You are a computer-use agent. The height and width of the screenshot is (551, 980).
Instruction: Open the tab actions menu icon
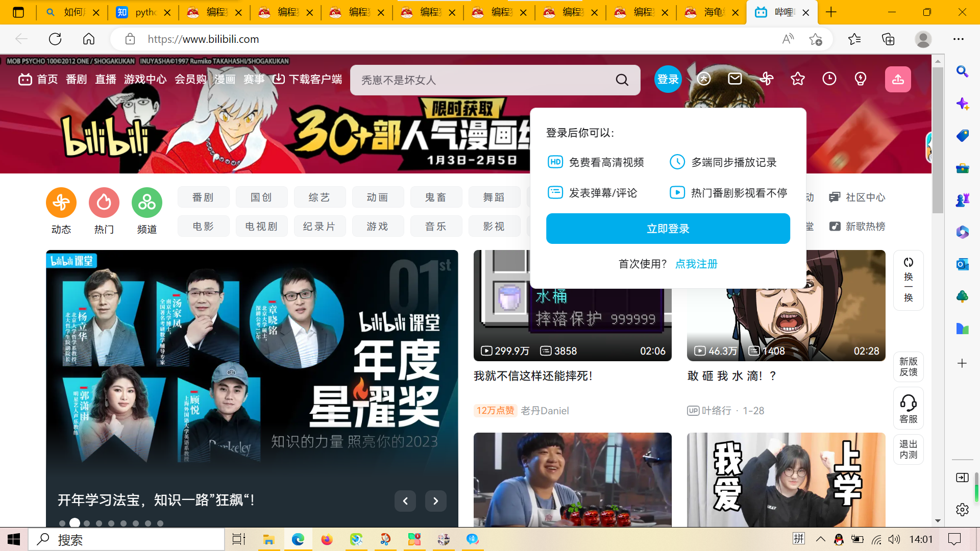pos(18,12)
